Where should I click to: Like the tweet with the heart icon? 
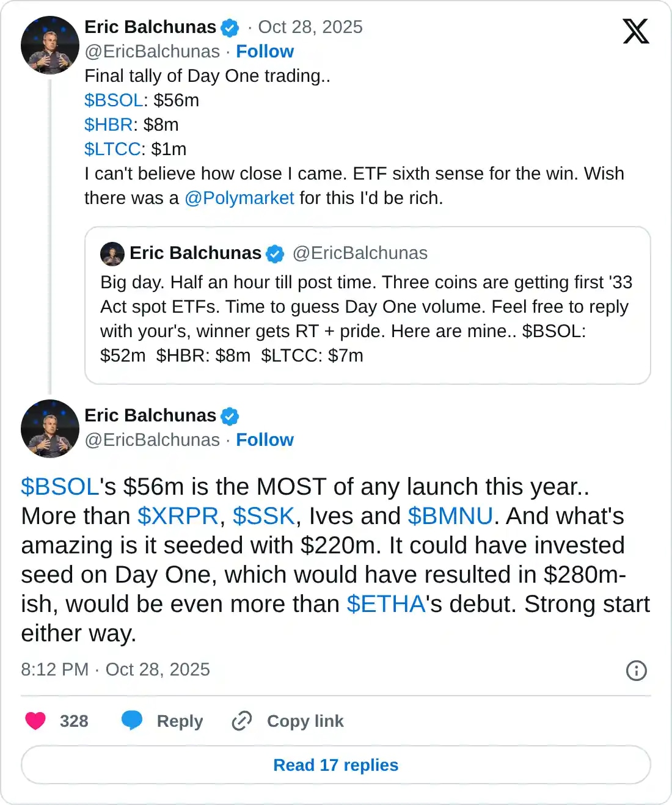(35, 721)
